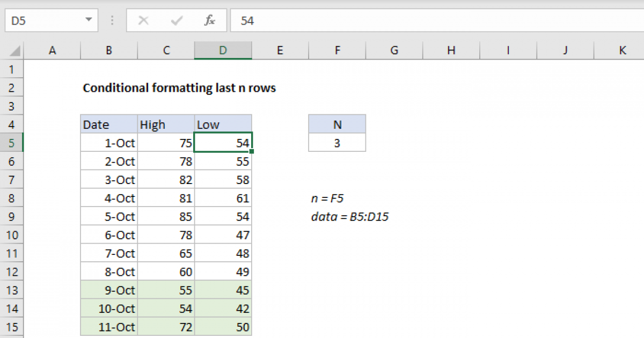Select column F header
Viewport: 644px width, 338px height.
[337, 50]
